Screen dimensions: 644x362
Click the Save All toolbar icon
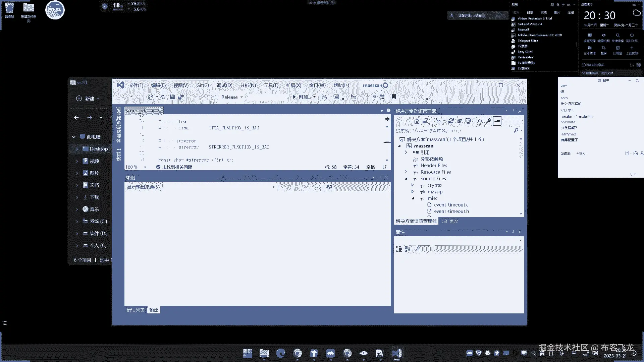181,97
